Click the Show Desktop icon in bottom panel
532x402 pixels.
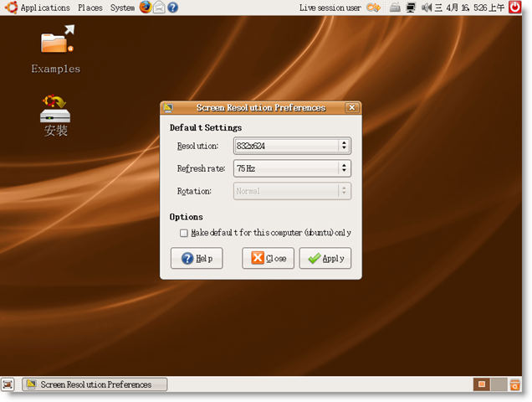[8, 384]
